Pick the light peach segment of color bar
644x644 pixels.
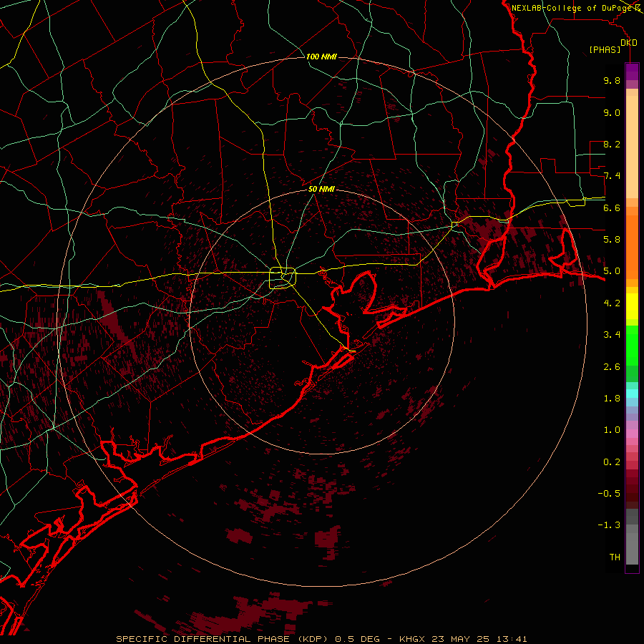(x=632, y=147)
